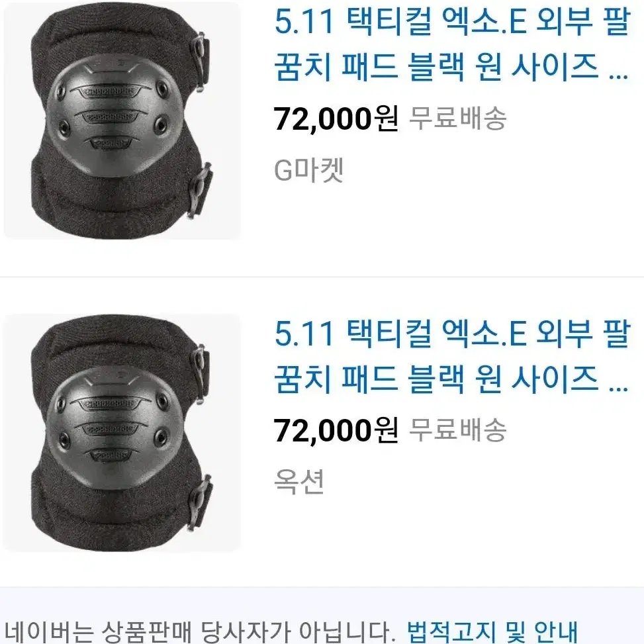Open the 옥션 elbow pad product thumbnail
The width and height of the screenshot is (644, 644).
(x=122, y=433)
